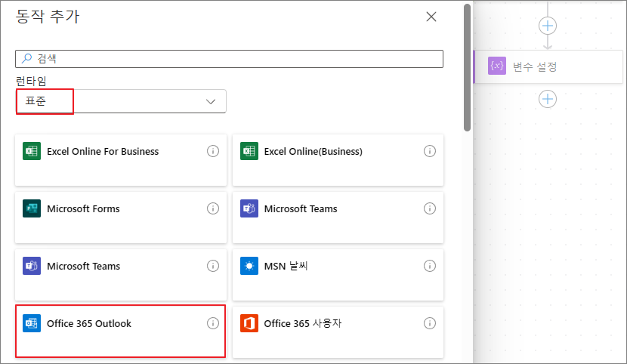Click the Microsoft Teams icon beside MSN 날씨
The width and height of the screenshot is (627, 364).
(x=32, y=266)
